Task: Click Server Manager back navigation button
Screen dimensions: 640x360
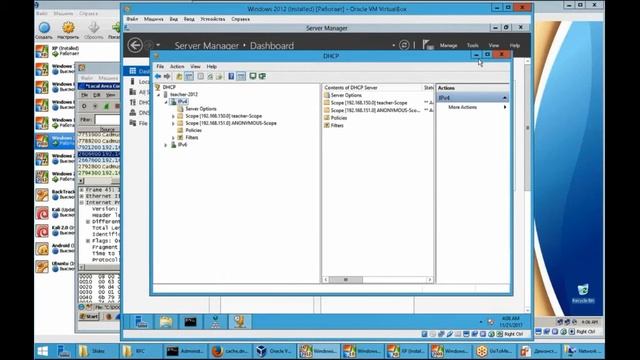Action: click(x=135, y=45)
